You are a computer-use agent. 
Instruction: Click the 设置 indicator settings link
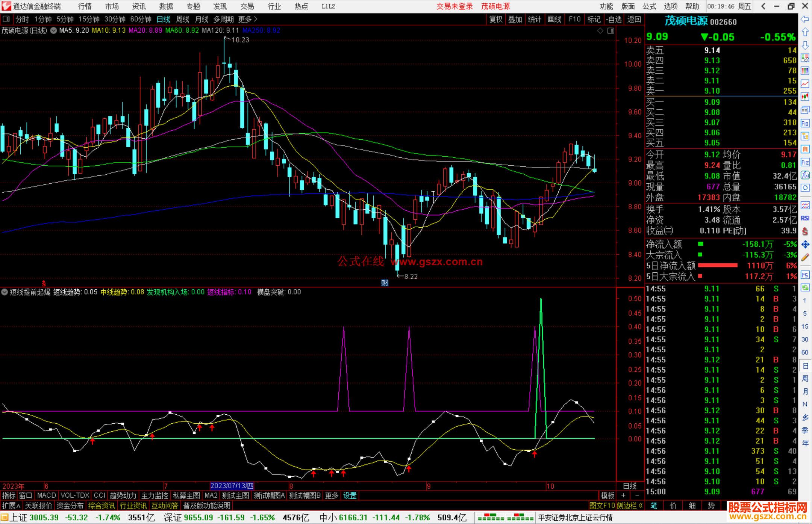pos(350,495)
